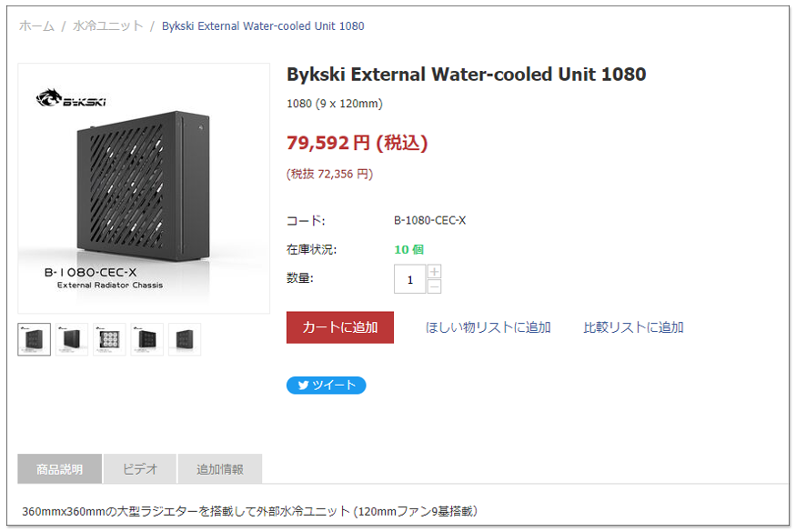
Task: Select the first product thumbnail
Action: [35, 339]
